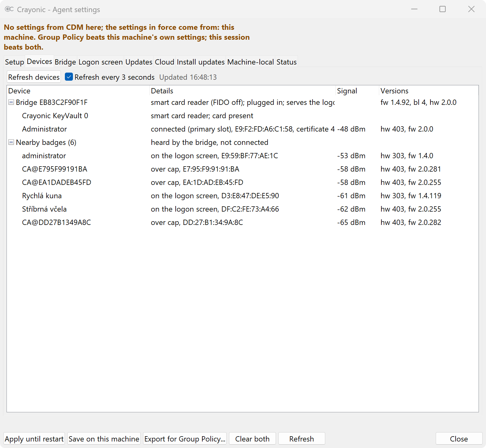486x448 pixels.
Task: Click the Close button at bottom right
Action: click(459, 439)
